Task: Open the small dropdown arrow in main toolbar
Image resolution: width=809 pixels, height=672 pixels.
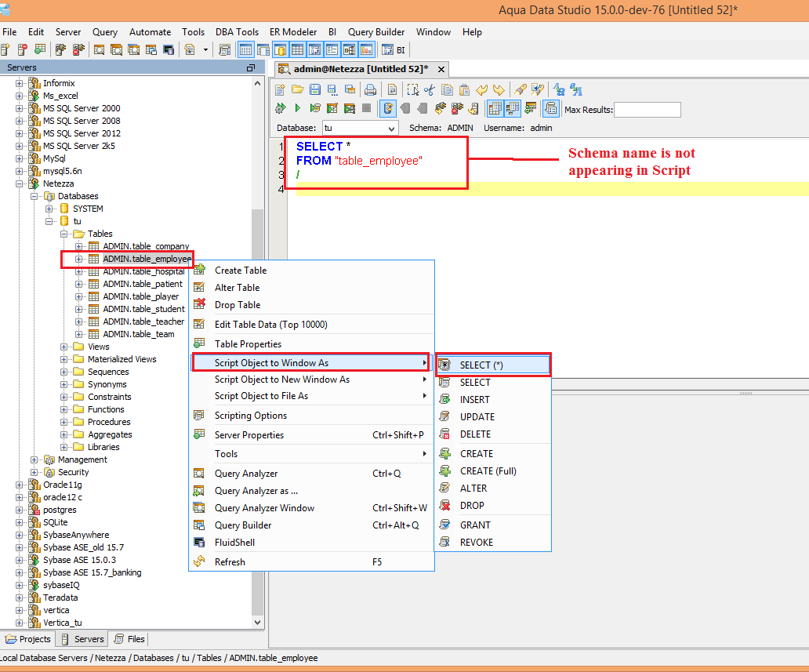Action: click(205, 50)
